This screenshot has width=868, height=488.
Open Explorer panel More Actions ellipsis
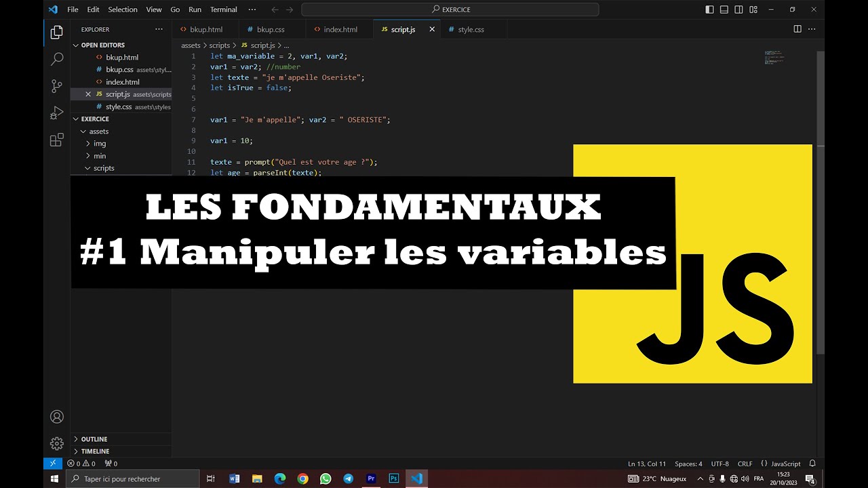(x=159, y=29)
